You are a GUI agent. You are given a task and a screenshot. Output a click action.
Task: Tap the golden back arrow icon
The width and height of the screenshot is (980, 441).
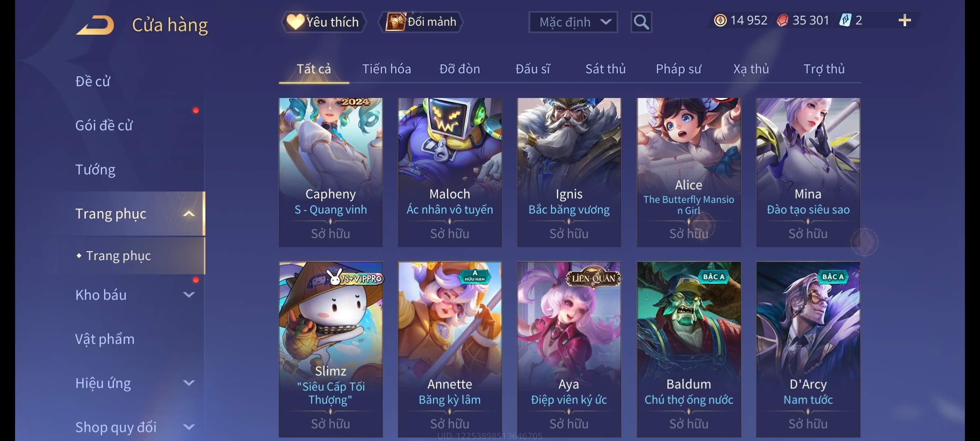click(x=95, y=25)
